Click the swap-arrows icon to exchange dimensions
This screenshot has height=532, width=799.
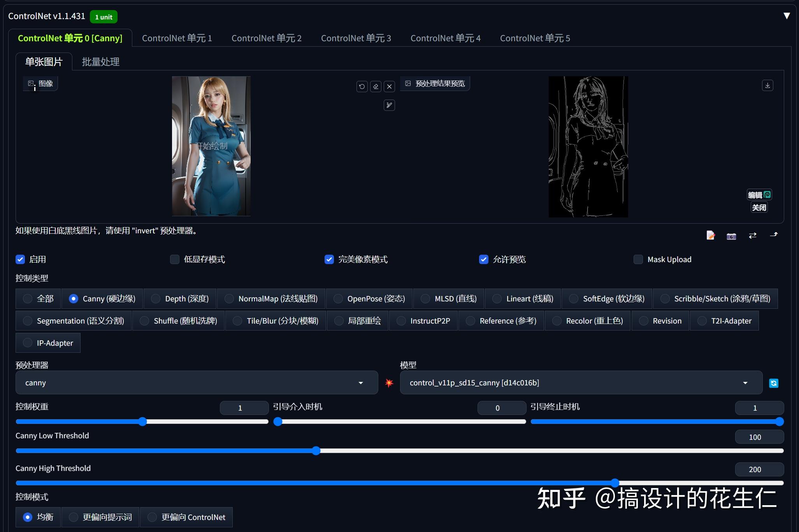[752, 236]
